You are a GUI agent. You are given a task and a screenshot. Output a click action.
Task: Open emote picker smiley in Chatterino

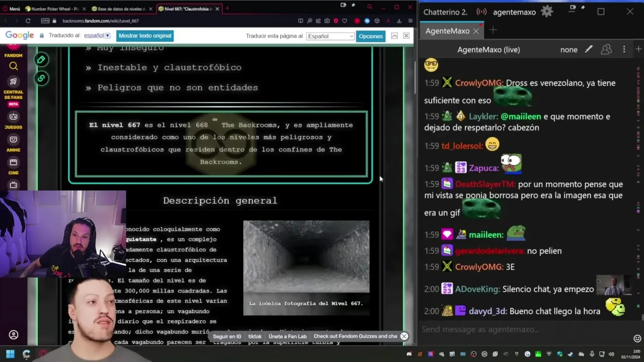(x=637, y=338)
